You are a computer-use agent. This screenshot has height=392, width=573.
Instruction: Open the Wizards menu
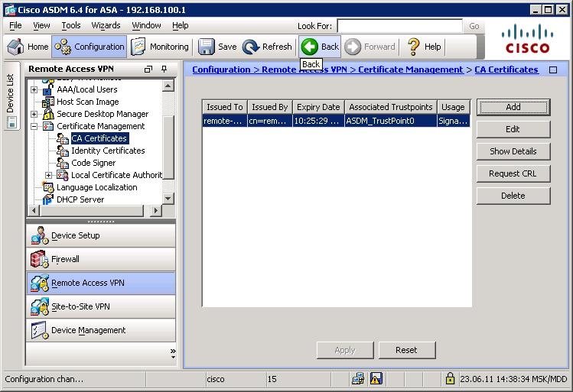pyautogui.click(x=106, y=25)
